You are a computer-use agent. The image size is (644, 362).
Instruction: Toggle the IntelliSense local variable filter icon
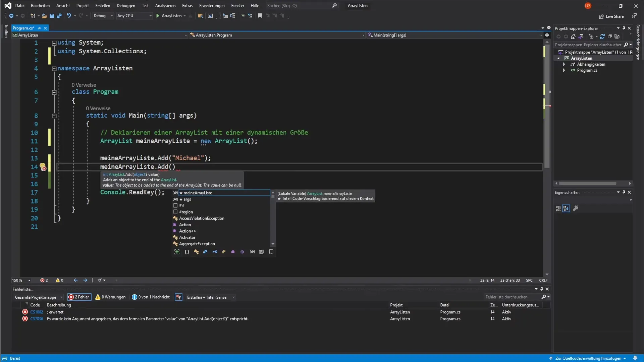click(252, 252)
